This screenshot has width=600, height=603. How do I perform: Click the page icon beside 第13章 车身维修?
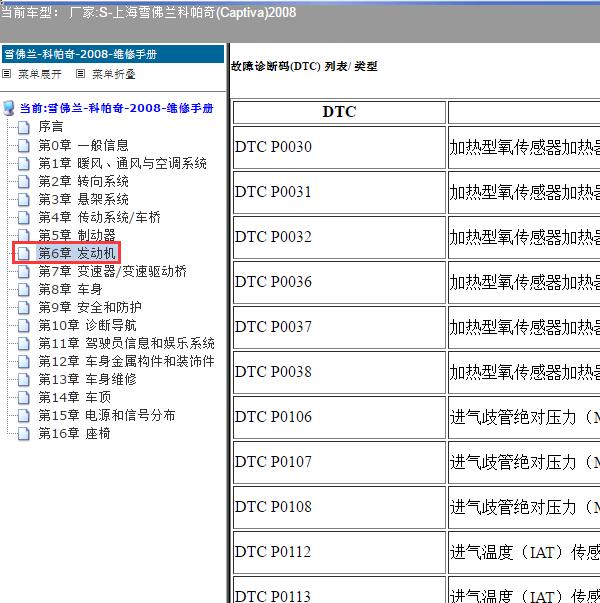24,379
